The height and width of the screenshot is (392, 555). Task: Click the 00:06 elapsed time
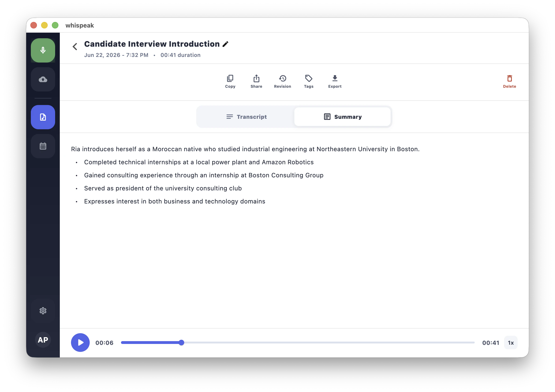(x=104, y=343)
